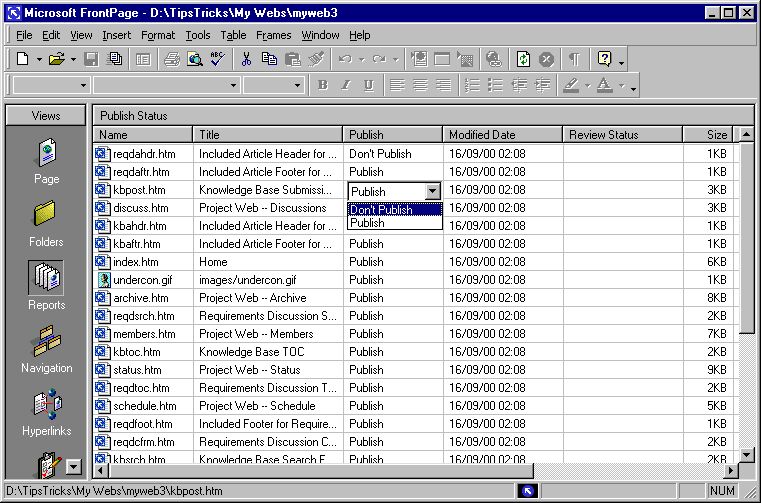Toggle Bold formatting button

[x=322, y=85]
